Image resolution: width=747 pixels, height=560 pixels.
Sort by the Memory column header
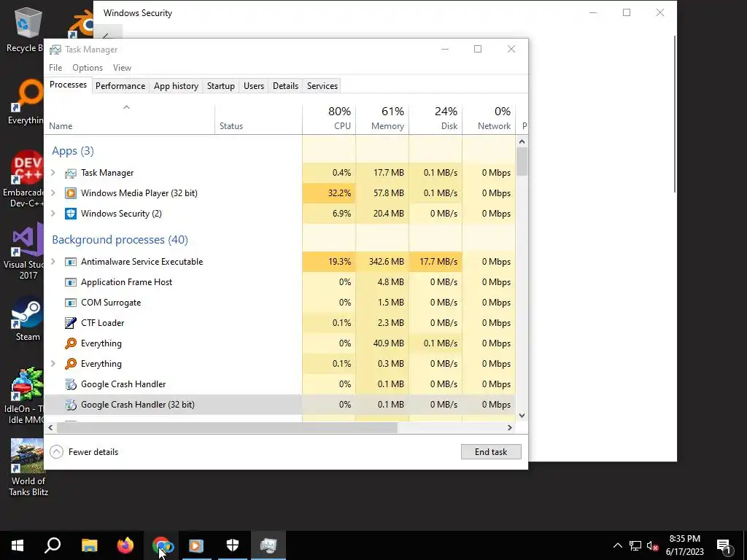(382, 119)
